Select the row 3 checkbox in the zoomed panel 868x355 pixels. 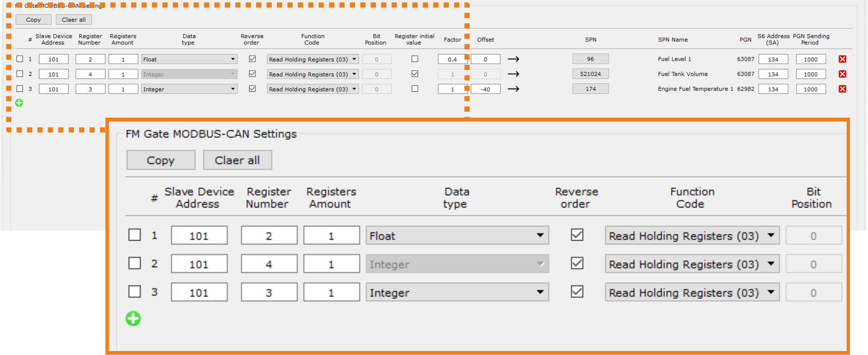(134, 291)
